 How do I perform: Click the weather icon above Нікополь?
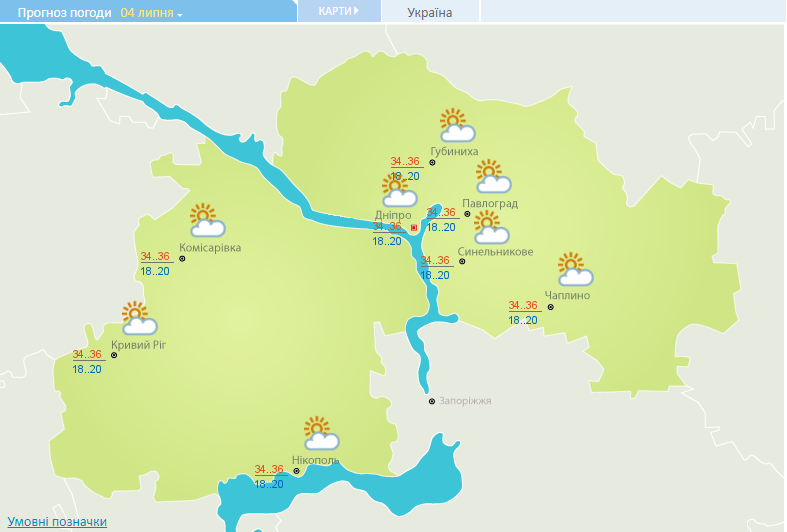(x=320, y=434)
